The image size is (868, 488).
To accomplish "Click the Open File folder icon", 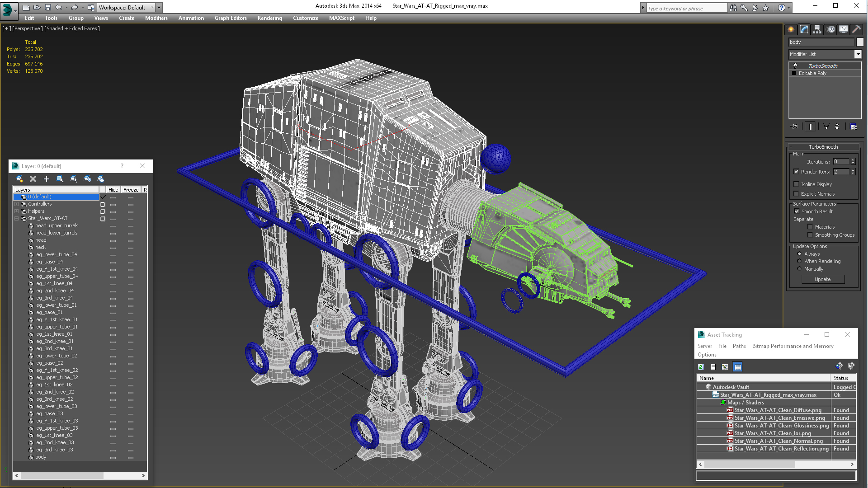I will tap(37, 8).
